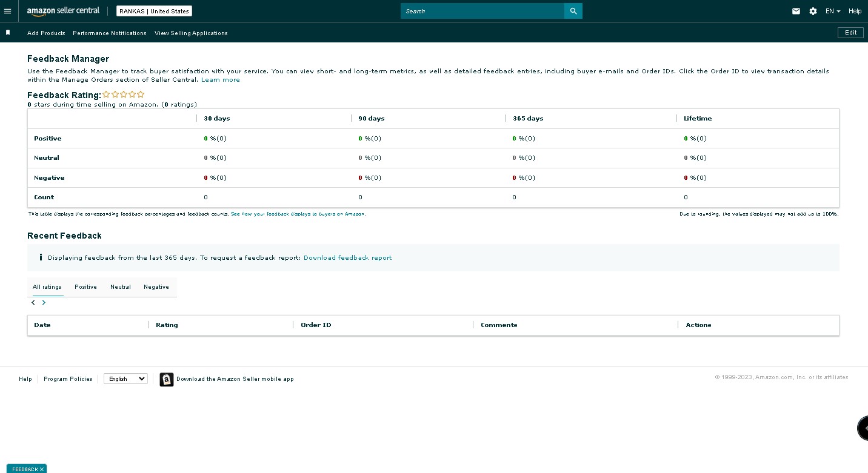Click the '90 days' column header
Viewport: 868px width, 473px height.
coord(372,119)
